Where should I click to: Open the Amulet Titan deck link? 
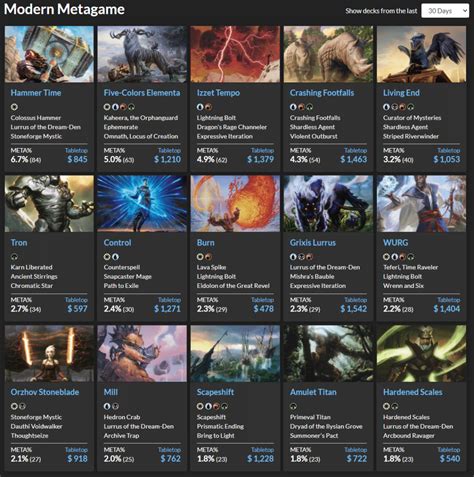[313, 392]
